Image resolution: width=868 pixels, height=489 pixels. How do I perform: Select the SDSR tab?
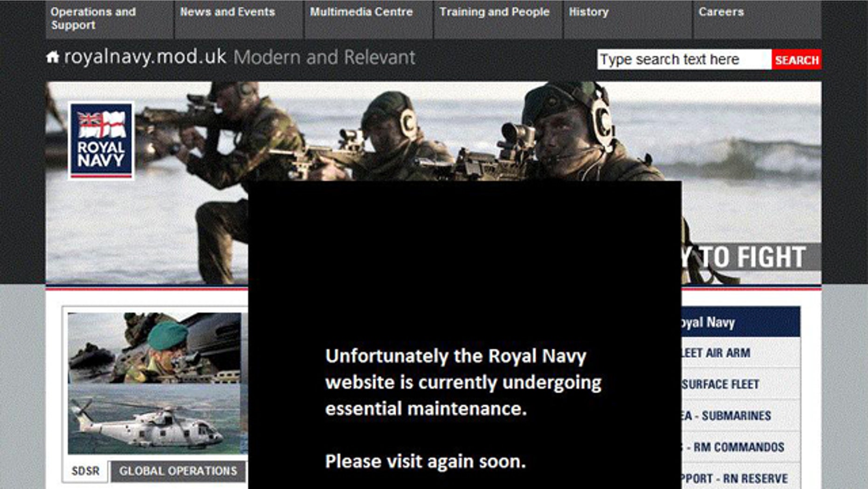tap(85, 471)
